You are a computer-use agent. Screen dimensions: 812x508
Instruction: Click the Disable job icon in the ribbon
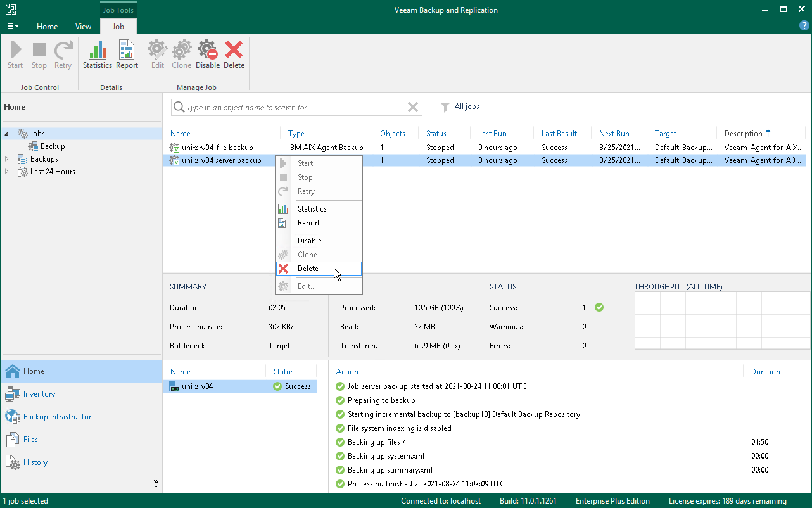coord(207,54)
